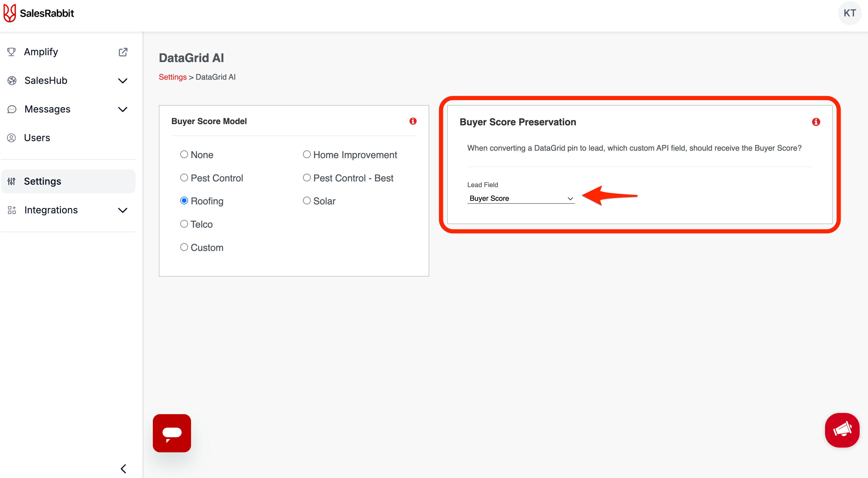This screenshot has height=478, width=868.
Task: Open Amplify external link icon
Action: pyautogui.click(x=123, y=52)
